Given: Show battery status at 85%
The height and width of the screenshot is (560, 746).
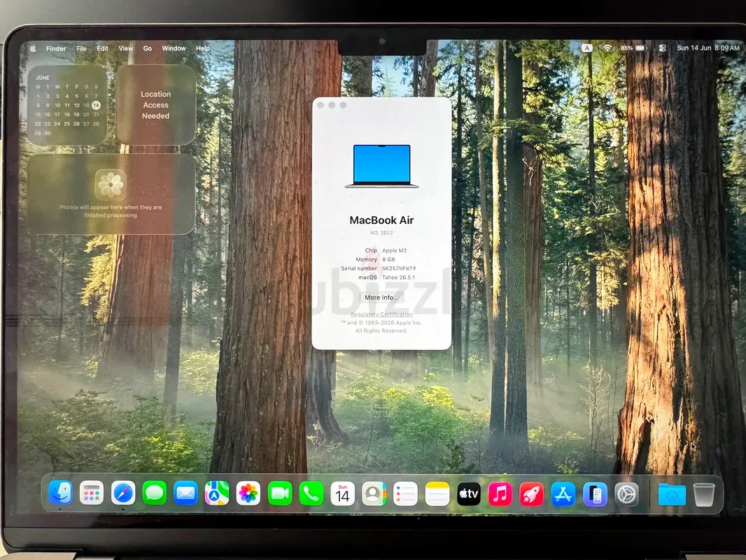Looking at the screenshot, I should coord(634,48).
